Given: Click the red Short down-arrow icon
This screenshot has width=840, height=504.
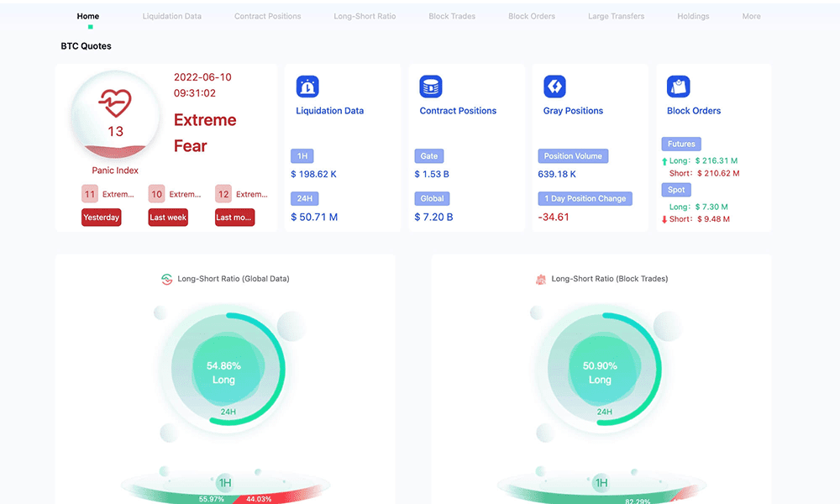Looking at the screenshot, I should click(x=664, y=219).
